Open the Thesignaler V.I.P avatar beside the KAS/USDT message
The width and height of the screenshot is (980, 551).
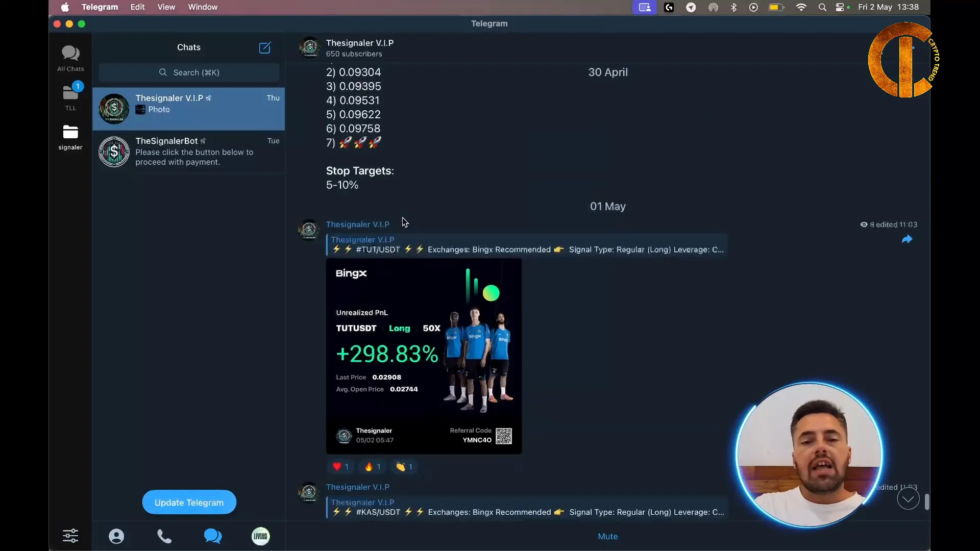309,492
